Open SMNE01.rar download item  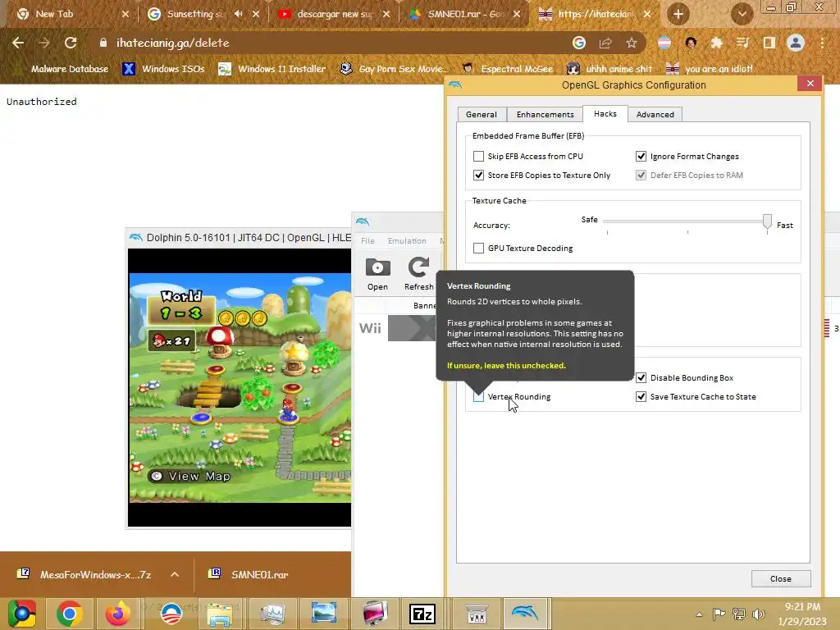249,574
